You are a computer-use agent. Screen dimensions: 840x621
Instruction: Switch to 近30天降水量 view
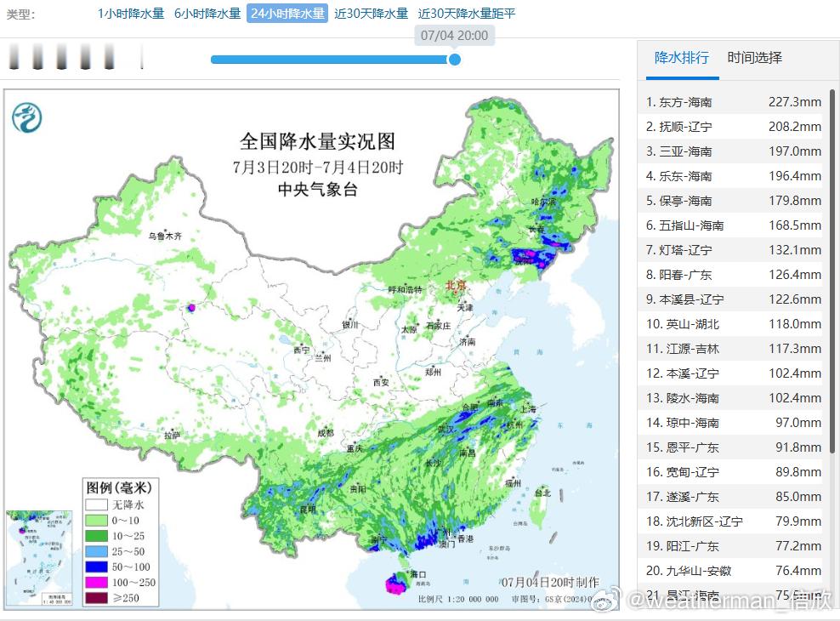tap(371, 14)
